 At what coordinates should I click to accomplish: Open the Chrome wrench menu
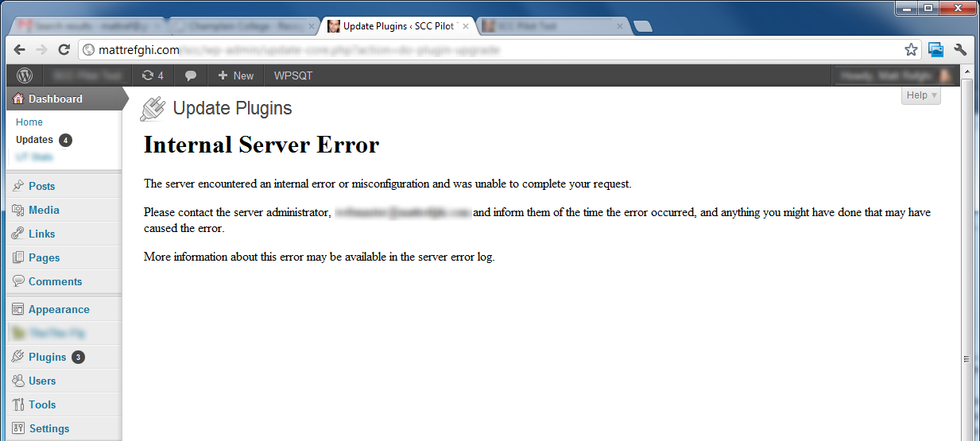[x=960, y=49]
